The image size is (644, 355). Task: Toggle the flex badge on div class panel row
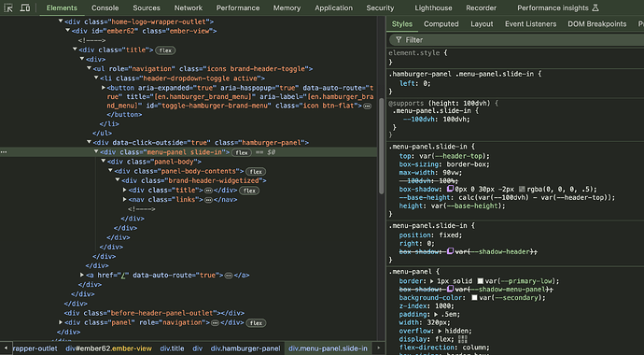point(257,323)
